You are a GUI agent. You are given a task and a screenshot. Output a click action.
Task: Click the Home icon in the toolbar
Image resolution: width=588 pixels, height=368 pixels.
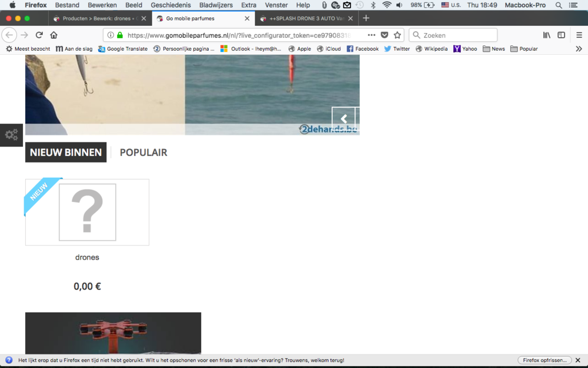coord(54,35)
